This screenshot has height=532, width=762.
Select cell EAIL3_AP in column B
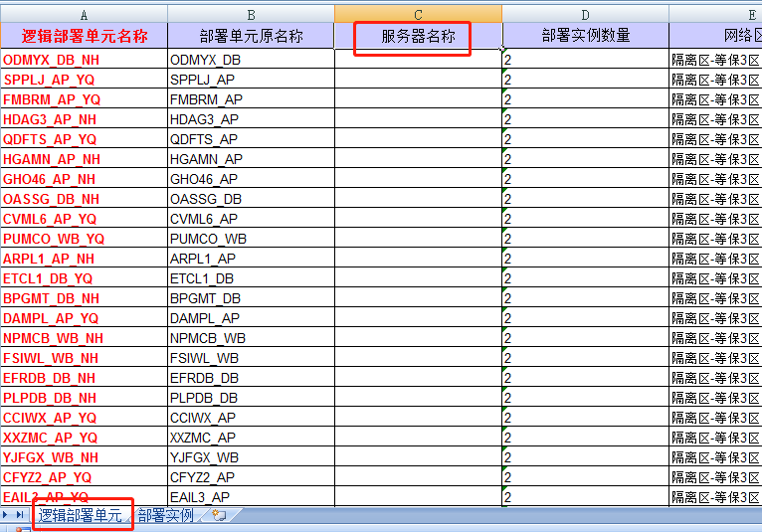[x=251, y=497]
